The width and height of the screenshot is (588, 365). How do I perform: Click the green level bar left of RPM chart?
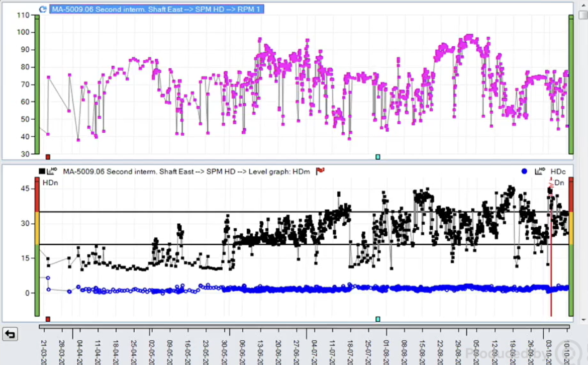[x=37, y=84]
